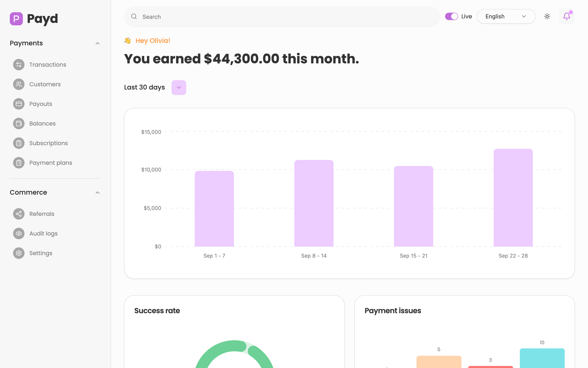Click the orange Payment issues bar labeled 5
The image size is (588, 368).
click(439, 362)
